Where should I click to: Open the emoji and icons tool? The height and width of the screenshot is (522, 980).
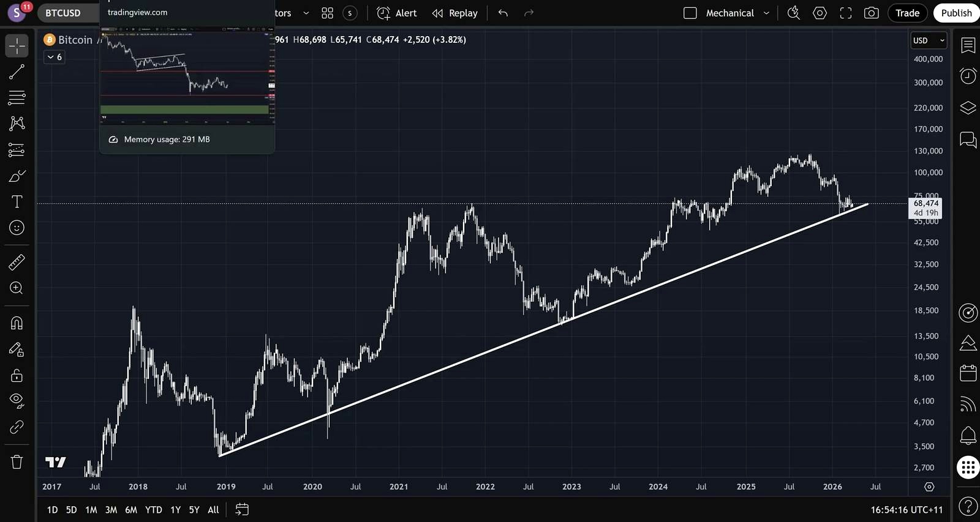pyautogui.click(x=17, y=228)
